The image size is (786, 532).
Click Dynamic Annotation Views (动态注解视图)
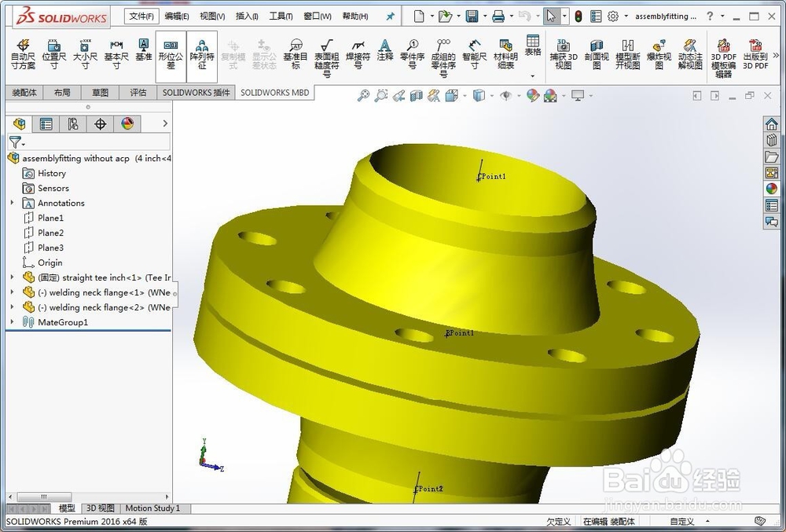point(690,55)
